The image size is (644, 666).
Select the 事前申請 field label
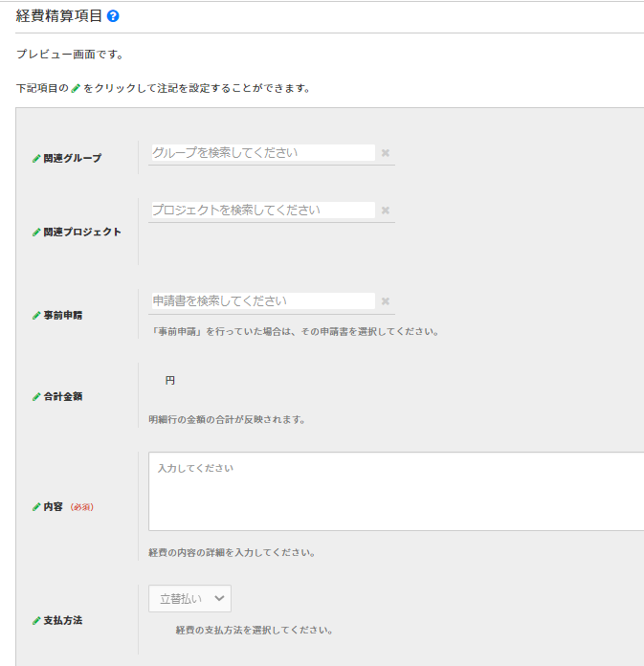[63, 315]
